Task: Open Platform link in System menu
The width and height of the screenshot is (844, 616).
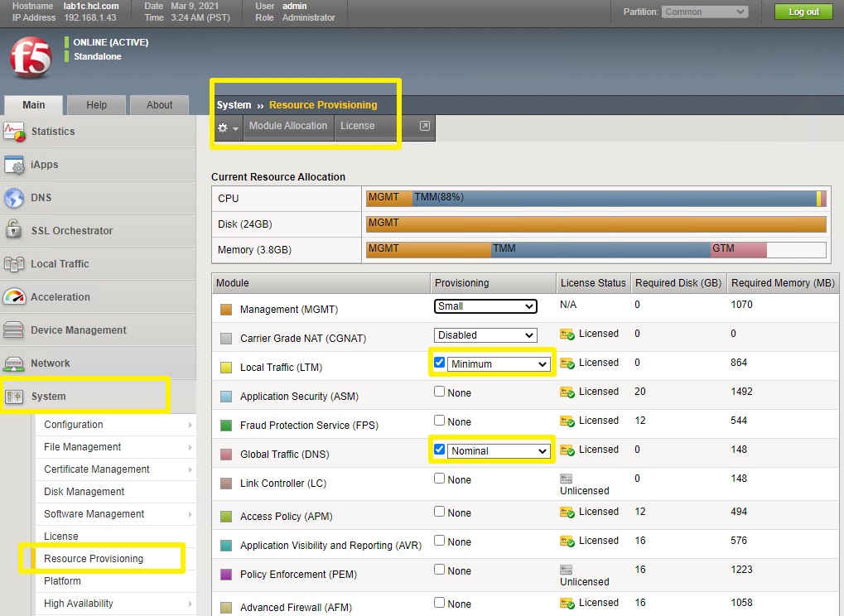Action: [x=62, y=581]
